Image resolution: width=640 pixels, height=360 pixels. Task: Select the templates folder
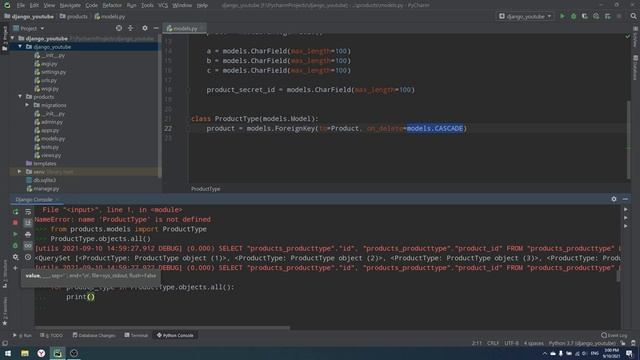coord(41,163)
